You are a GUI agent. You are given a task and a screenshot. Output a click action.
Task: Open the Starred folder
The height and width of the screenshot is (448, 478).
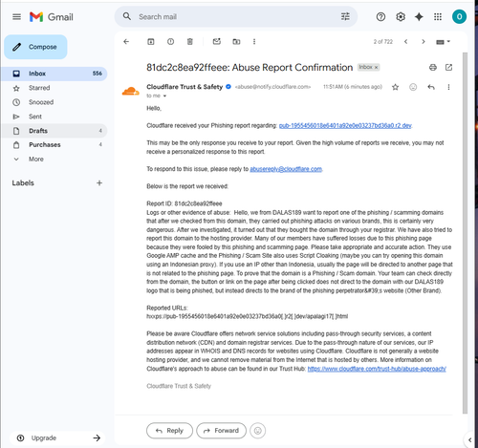tap(54, 88)
